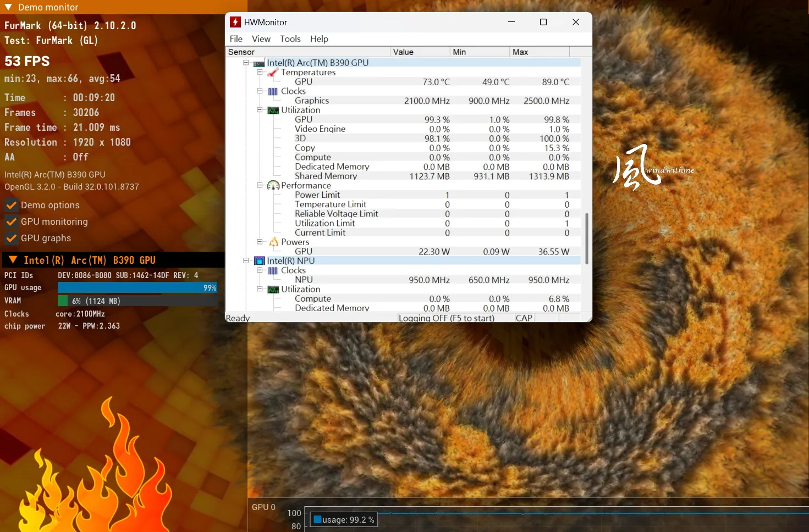Click the Max column header
The width and height of the screenshot is (809, 532).
coord(540,52)
